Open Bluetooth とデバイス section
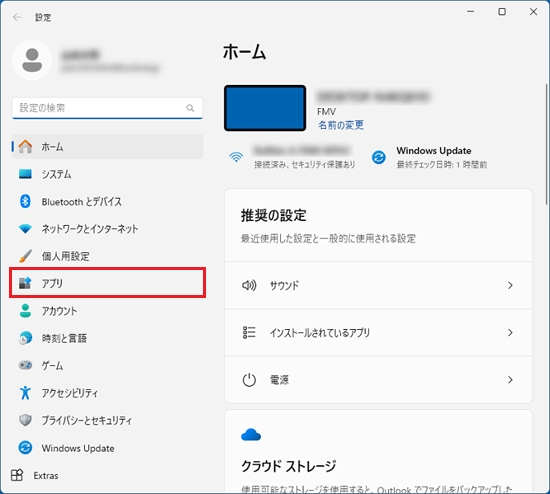The height and width of the screenshot is (494, 550). pos(107,201)
